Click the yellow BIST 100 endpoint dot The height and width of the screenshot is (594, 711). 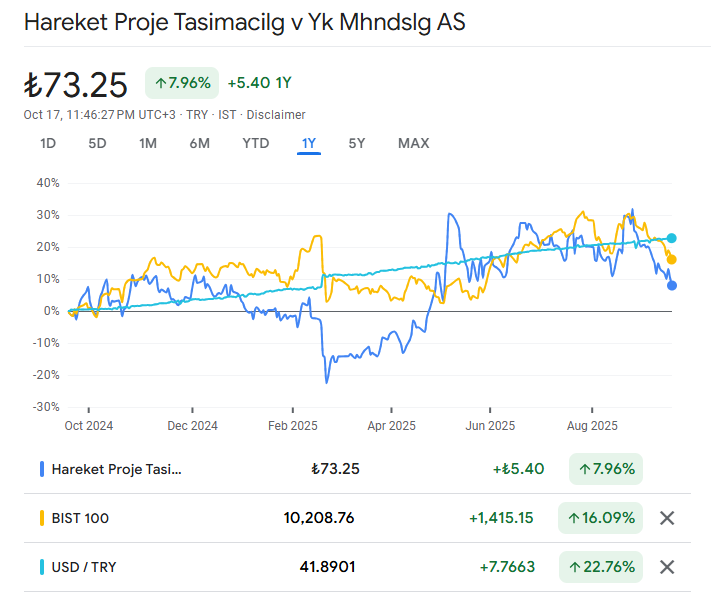pyautogui.click(x=672, y=259)
